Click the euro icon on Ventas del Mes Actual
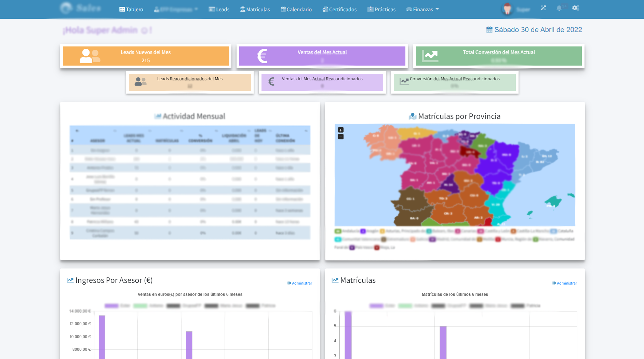This screenshot has width=644, height=359. (262, 56)
